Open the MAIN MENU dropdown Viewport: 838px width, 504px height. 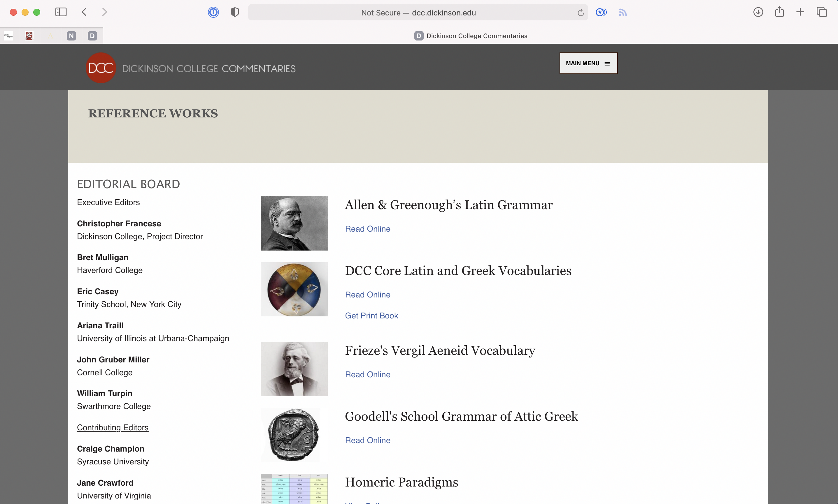click(x=588, y=63)
